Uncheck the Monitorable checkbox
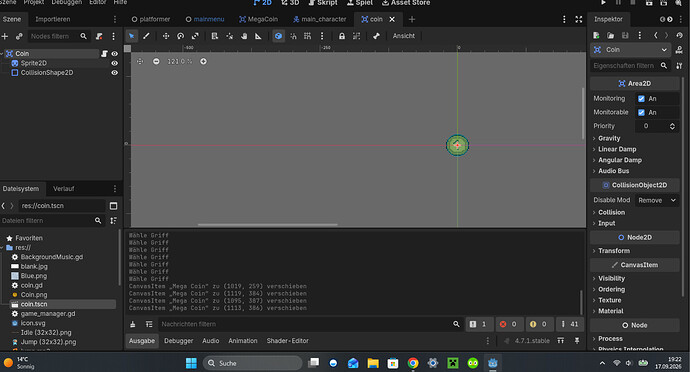This screenshot has height=372, width=690. [x=641, y=112]
